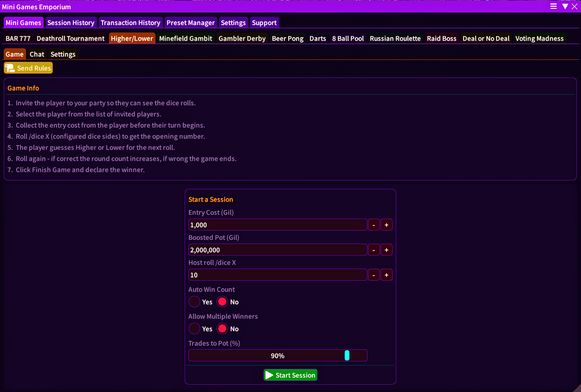Switch to the Game sub-tab

[15, 54]
